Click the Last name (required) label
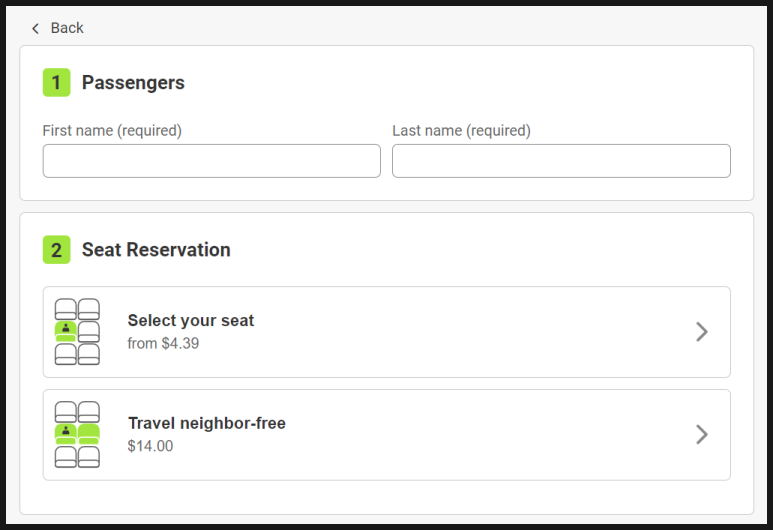 [461, 131]
